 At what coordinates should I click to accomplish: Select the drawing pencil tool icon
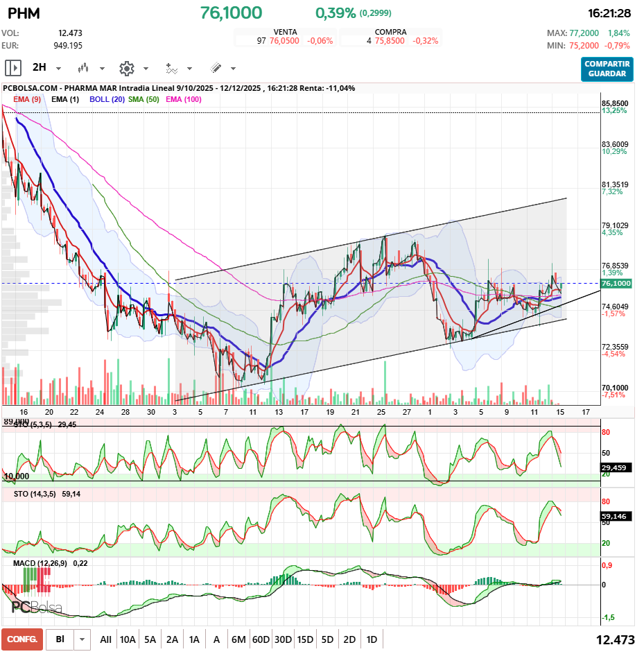pyautogui.click(x=216, y=68)
